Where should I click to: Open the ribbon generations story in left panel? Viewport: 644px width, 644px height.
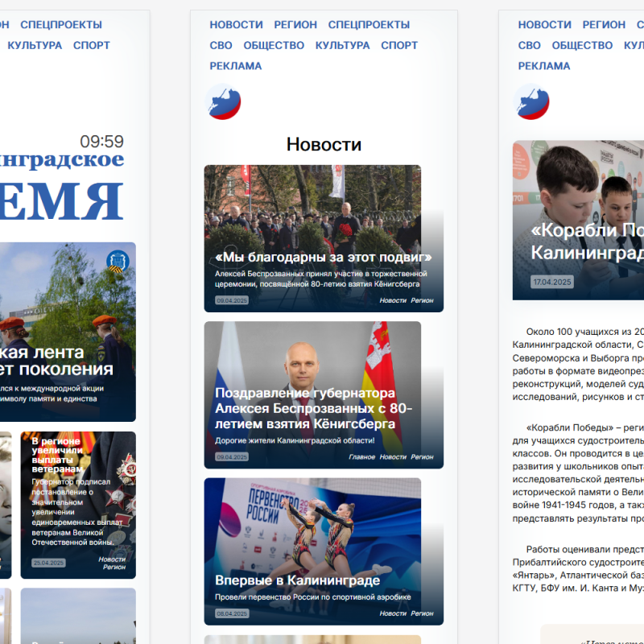[x=68, y=332]
